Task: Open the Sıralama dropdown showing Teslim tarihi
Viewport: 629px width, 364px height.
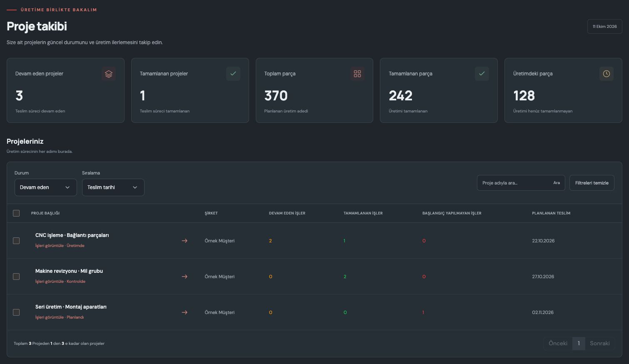Action: [113, 187]
